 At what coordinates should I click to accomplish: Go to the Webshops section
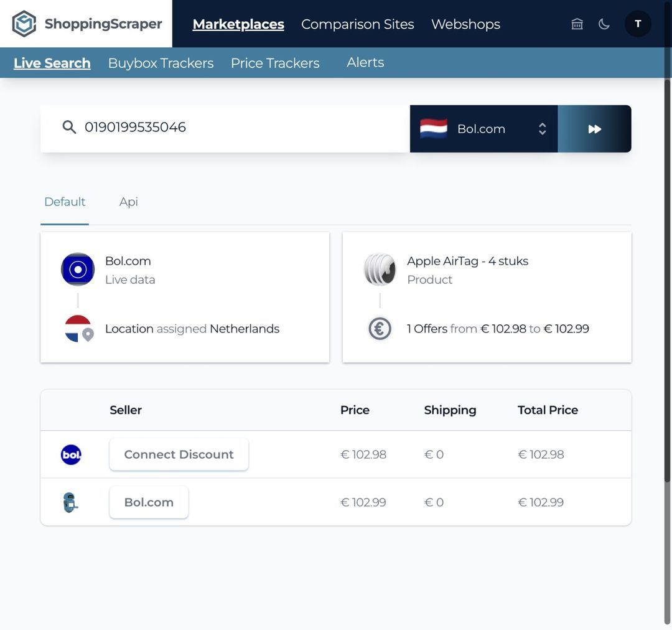[x=465, y=24]
